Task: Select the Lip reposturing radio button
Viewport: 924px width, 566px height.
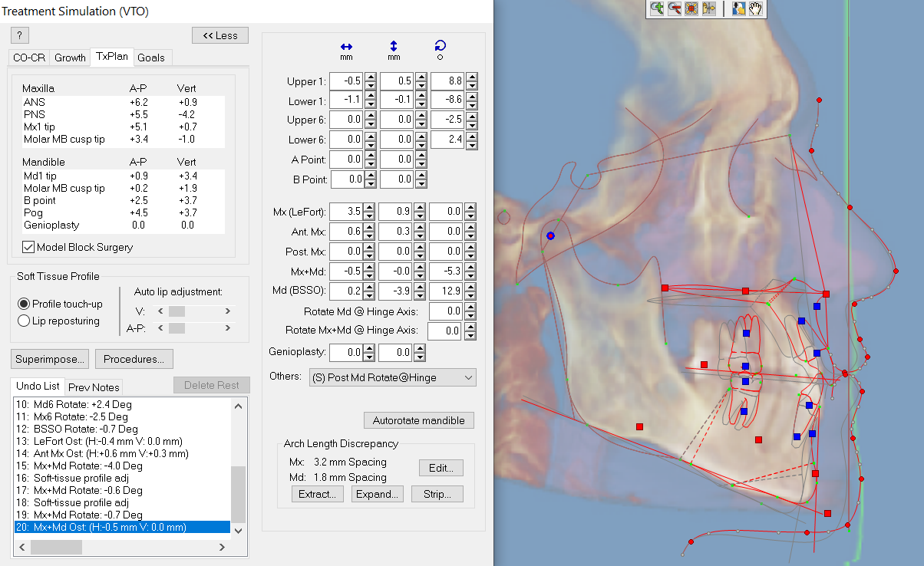Action: [24, 321]
